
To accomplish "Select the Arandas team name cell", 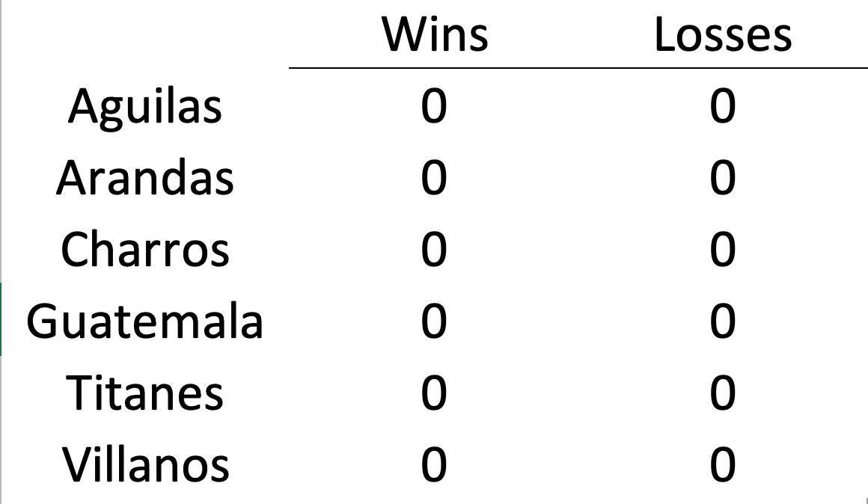I will [145, 178].
